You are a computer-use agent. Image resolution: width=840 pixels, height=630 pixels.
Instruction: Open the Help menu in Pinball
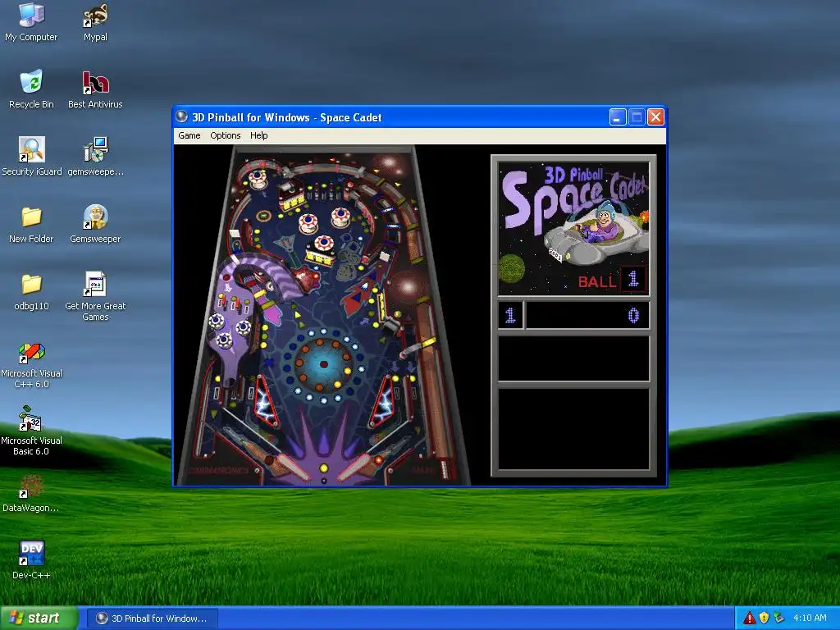(258, 135)
